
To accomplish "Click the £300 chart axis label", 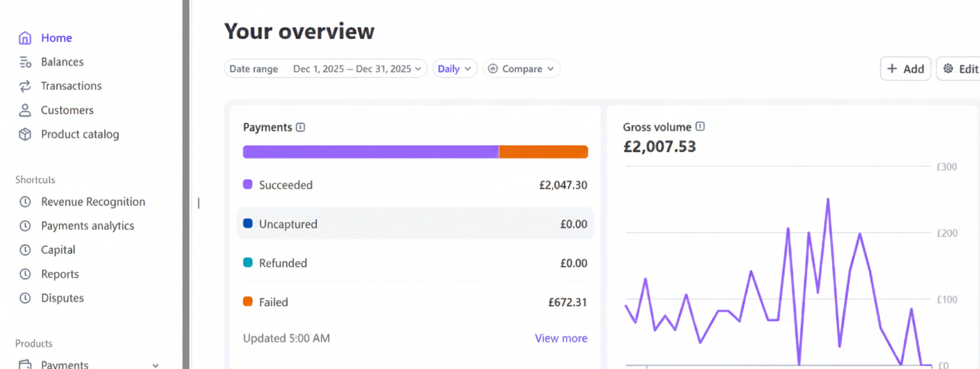I will pyautogui.click(x=946, y=167).
